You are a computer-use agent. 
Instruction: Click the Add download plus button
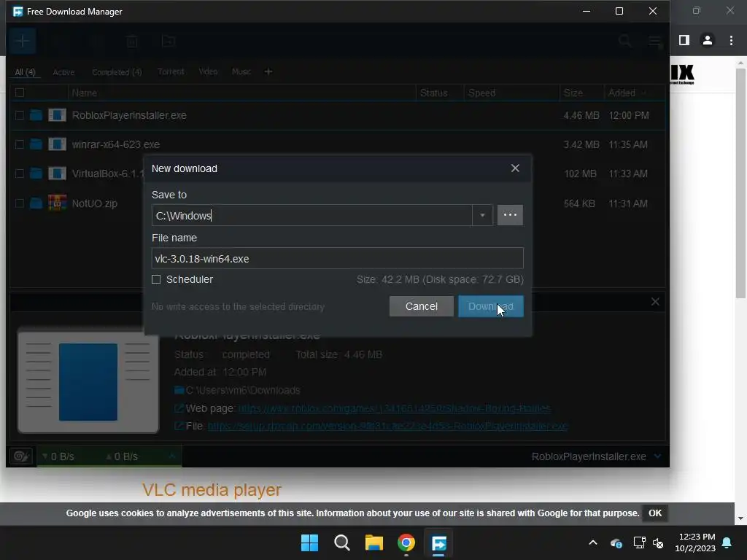(22, 41)
